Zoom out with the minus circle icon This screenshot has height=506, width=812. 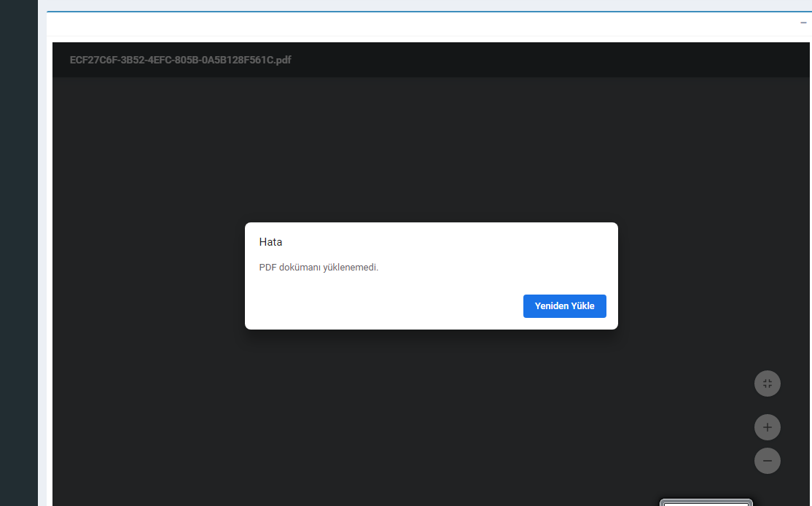pos(767,461)
